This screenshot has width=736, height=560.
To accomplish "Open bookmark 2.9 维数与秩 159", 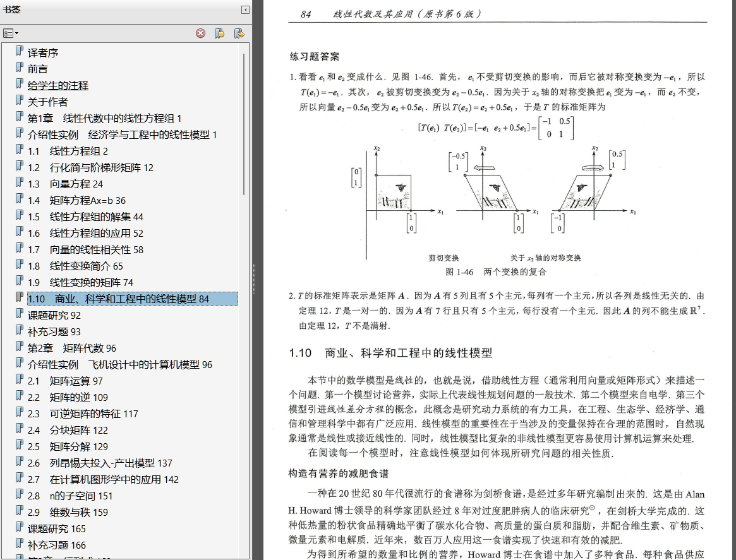I will 68,512.
